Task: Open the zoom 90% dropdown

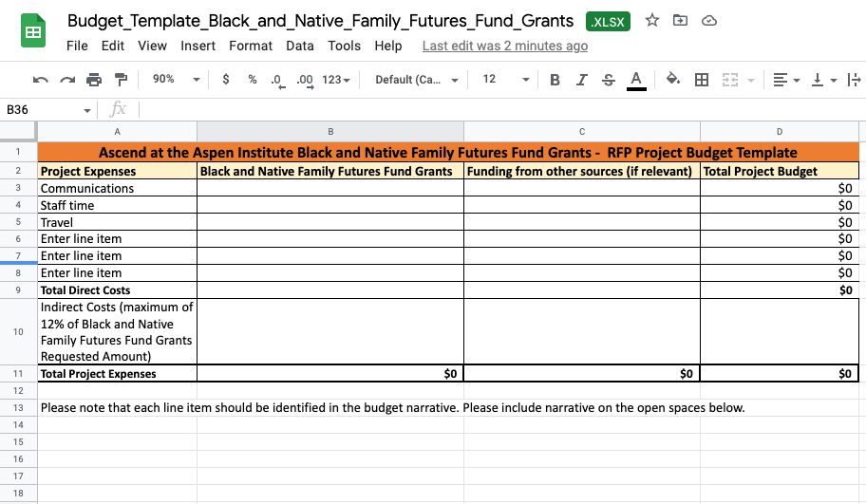Action: pos(177,80)
